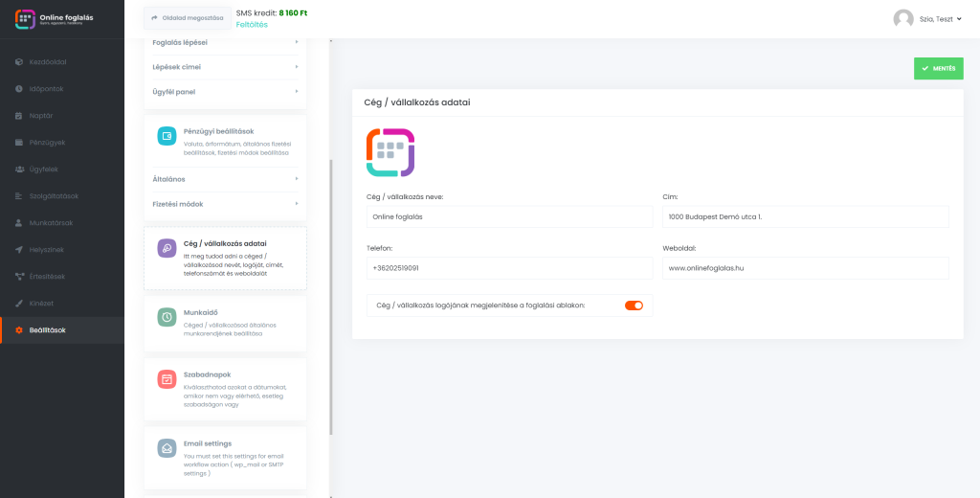Expand the Lépések címei section
The width and height of the screenshot is (980, 498).
pyautogui.click(x=225, y=67)
